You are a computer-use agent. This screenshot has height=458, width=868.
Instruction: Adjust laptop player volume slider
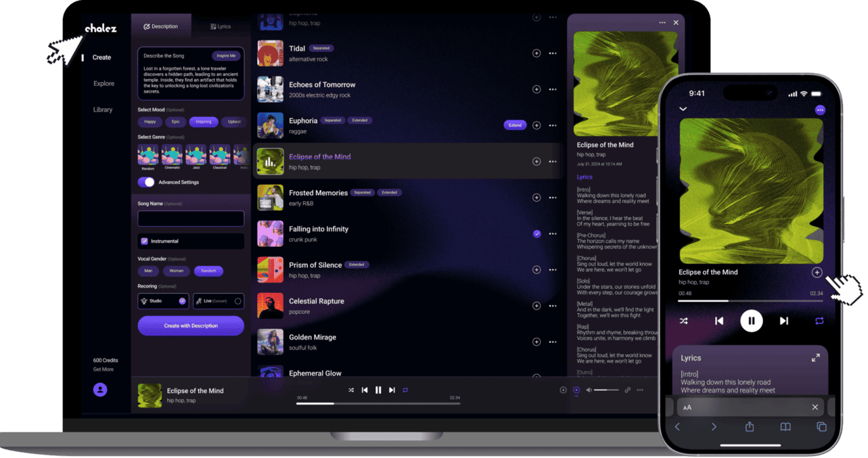pos(606,390)
